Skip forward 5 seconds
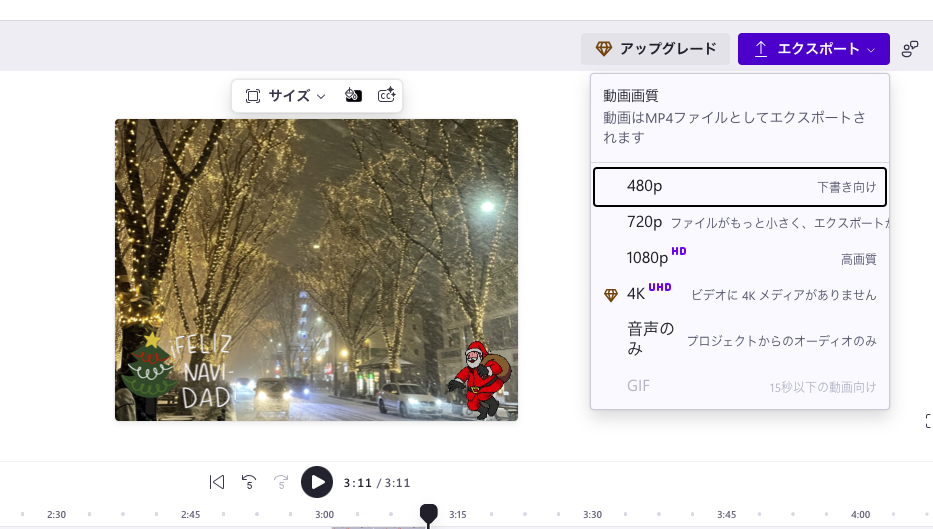 (281, 482)
